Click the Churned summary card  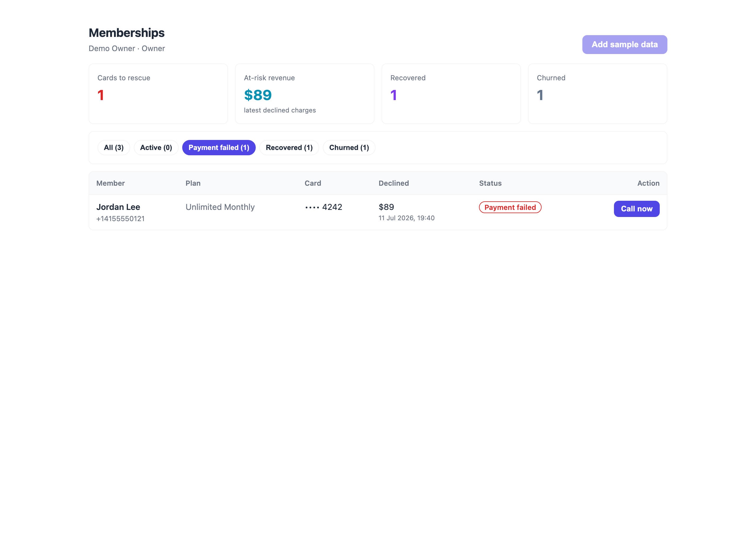pos(597,94)
